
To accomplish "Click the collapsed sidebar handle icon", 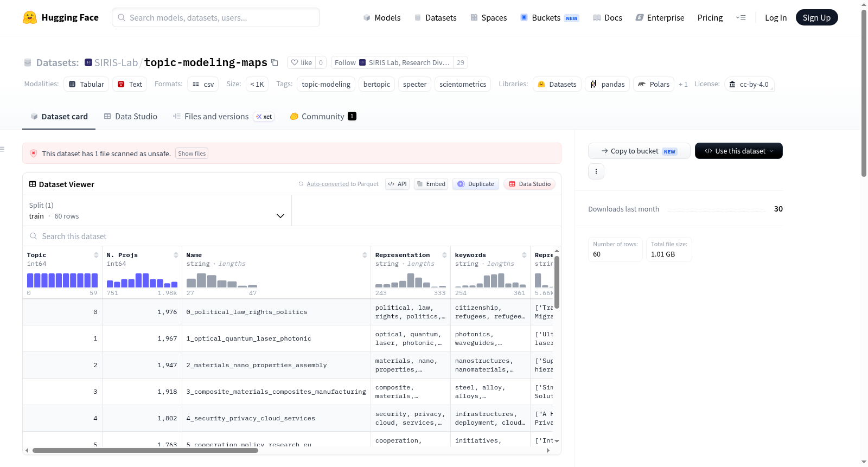I will click(2, 149).
